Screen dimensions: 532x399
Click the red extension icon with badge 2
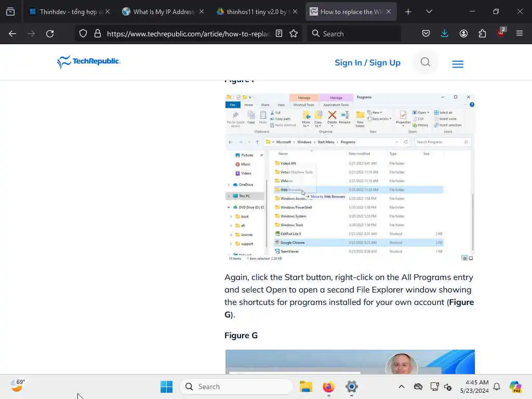tap(501, 33)
